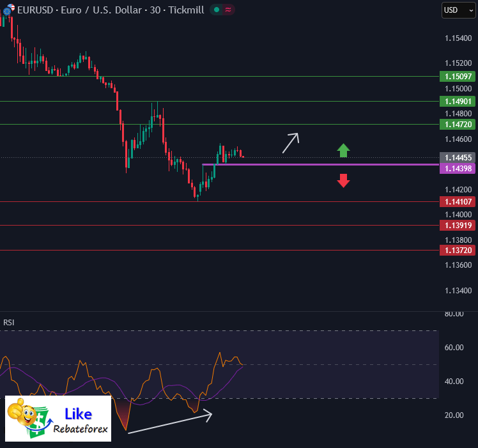Select the 1.15097 green price label
Viewport: 478px width, 448px height.
click(x=458, y=76)
